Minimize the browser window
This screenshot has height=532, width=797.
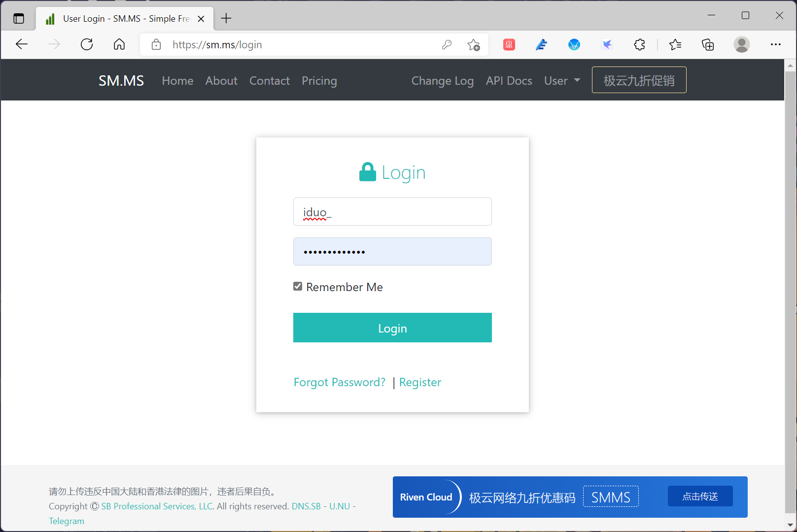(711, 15)
